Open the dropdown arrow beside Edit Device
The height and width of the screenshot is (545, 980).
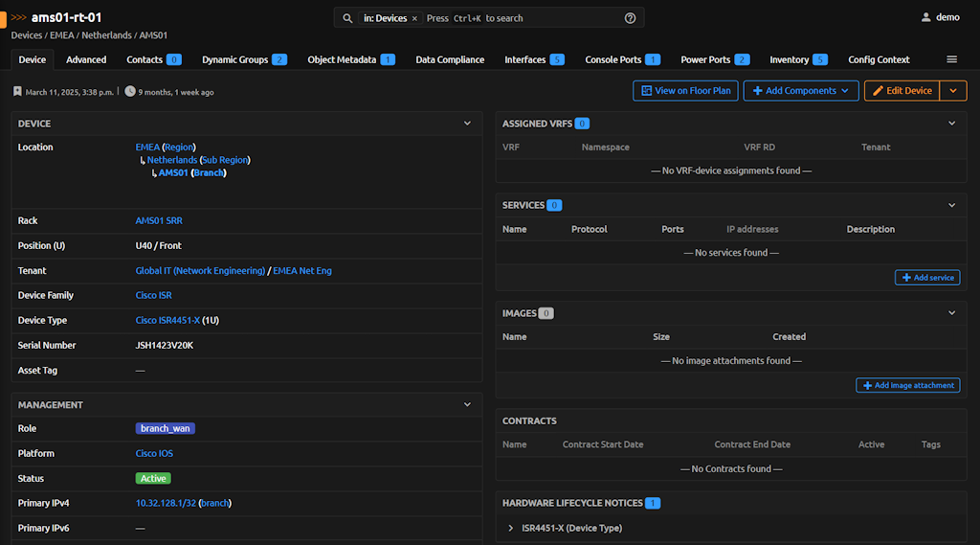[x=953, y=91]
